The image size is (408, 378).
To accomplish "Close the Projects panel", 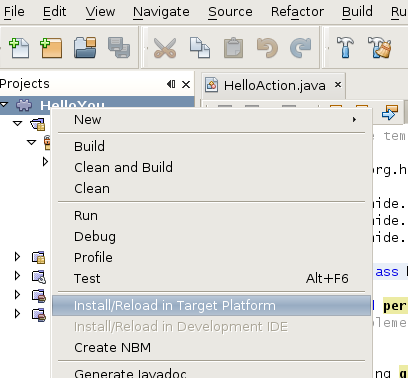I will click(186, 84).
